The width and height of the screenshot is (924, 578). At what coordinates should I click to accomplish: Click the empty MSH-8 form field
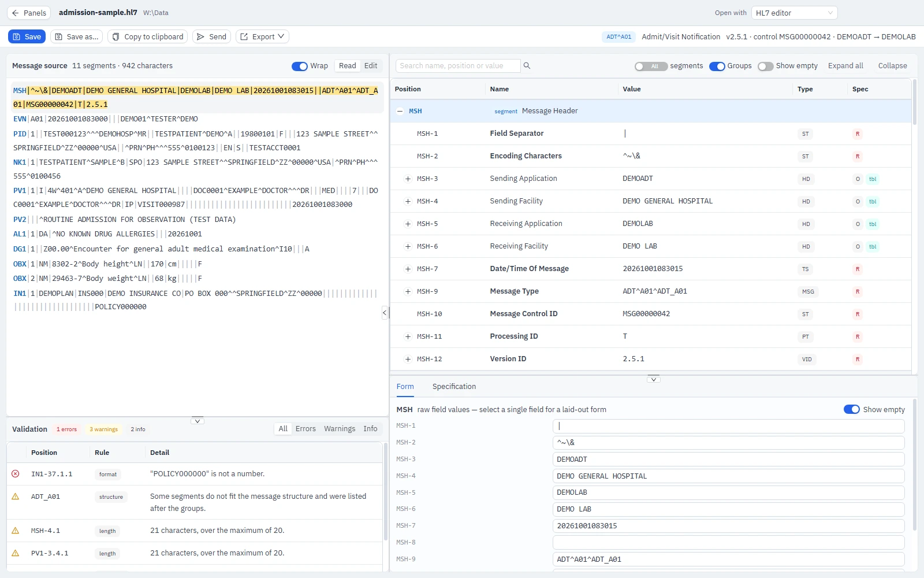pyautogui.click(x=728, y=542)
